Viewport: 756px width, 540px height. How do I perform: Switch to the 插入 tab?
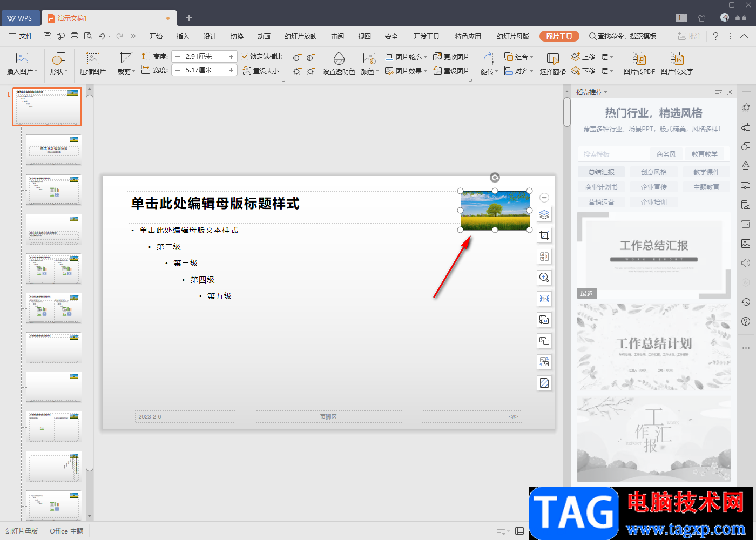(x=183, y=36)
